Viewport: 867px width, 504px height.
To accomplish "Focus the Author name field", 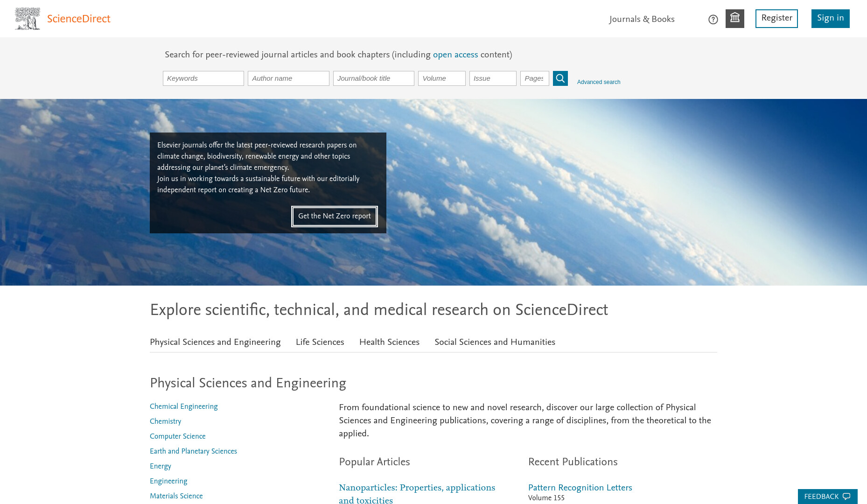I will (x=288, y=78).
